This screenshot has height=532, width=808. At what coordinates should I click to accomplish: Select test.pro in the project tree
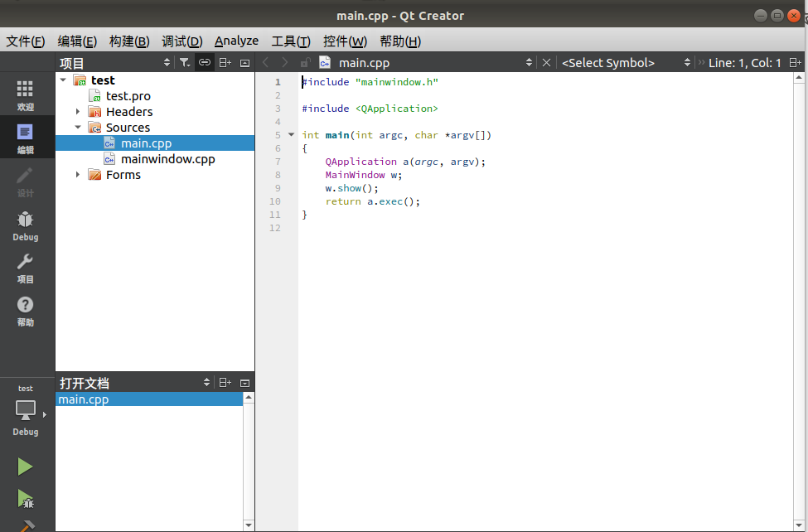point(128,96)
